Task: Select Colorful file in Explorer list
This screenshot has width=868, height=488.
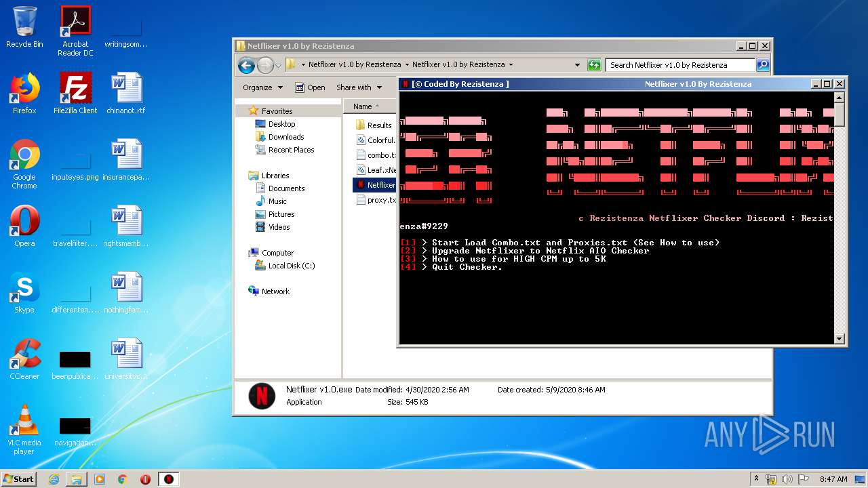Action: pyautogui.click(x=375, y=140)
